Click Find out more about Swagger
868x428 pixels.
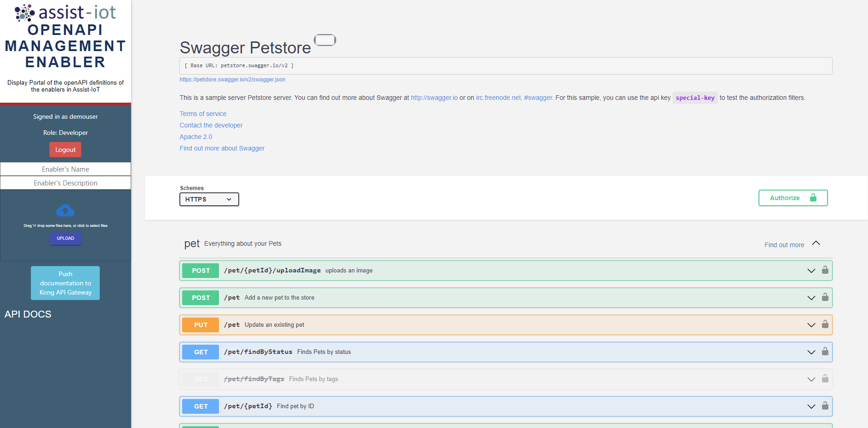tap(222, 148)
